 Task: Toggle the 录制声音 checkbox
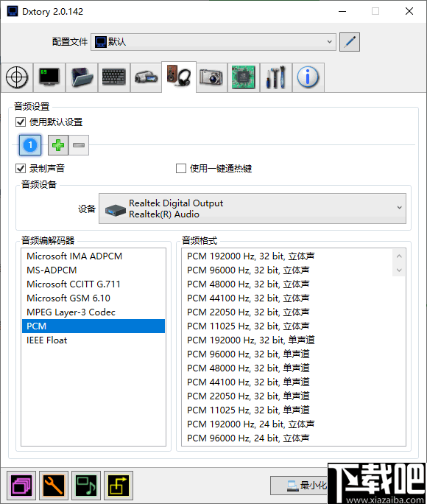[x=21, y=169]
